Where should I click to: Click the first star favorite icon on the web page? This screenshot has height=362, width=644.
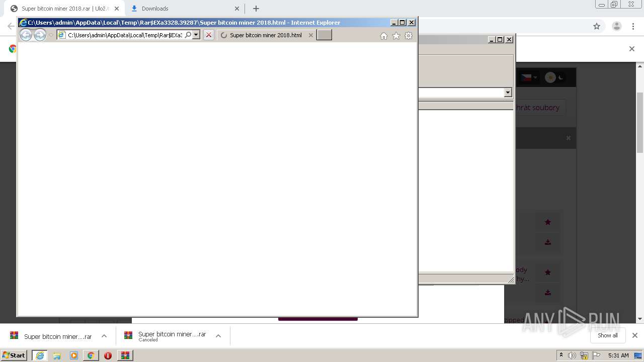(548, 222)
